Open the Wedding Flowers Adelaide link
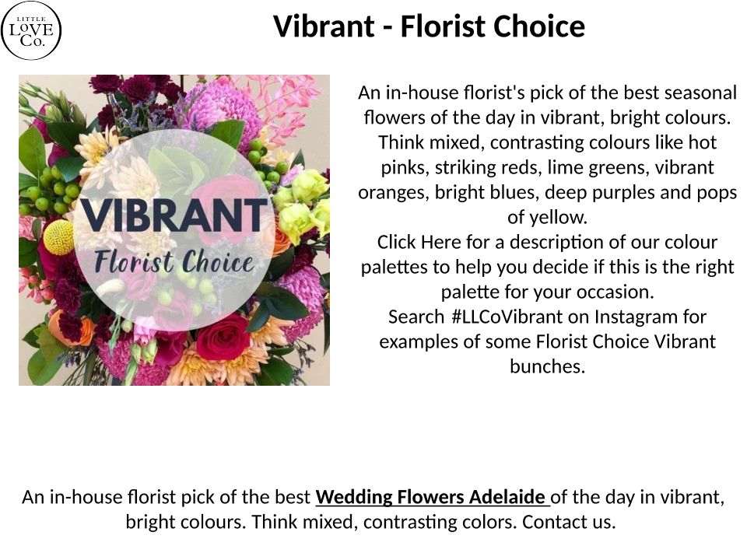This screenshot has width=747, height=560. pos(432,497)
